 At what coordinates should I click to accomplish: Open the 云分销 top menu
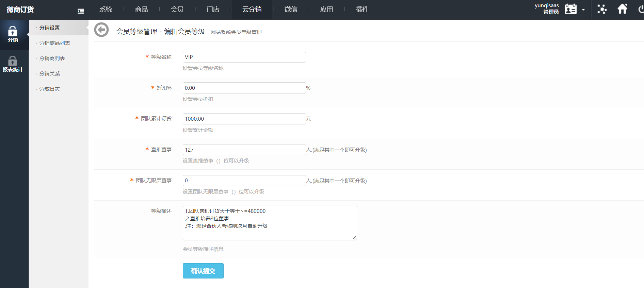pos(252,10)
